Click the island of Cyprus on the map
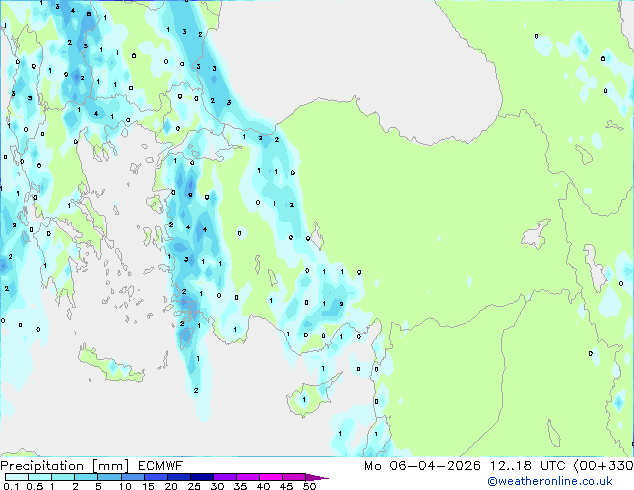The height and width of the screenshot is (490, 634). pos(309,398)
